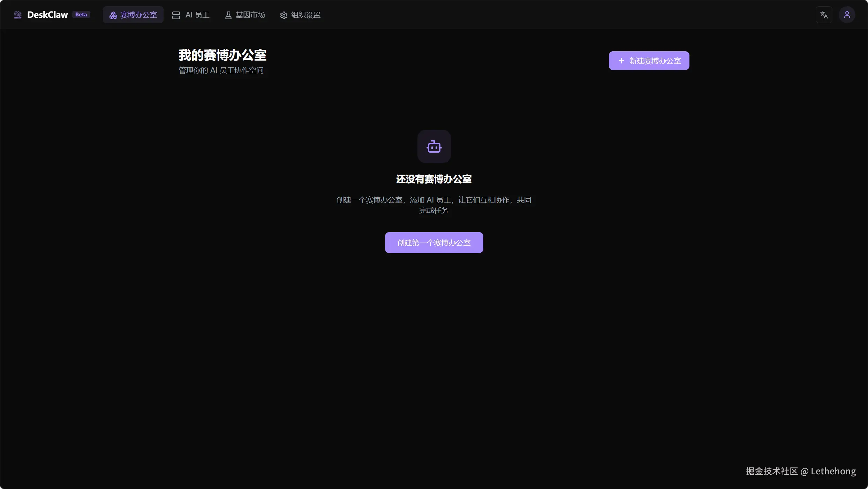Go to the 基因市场 tab
The width and height of the screenshot is (868, 489).
[250, 15]
